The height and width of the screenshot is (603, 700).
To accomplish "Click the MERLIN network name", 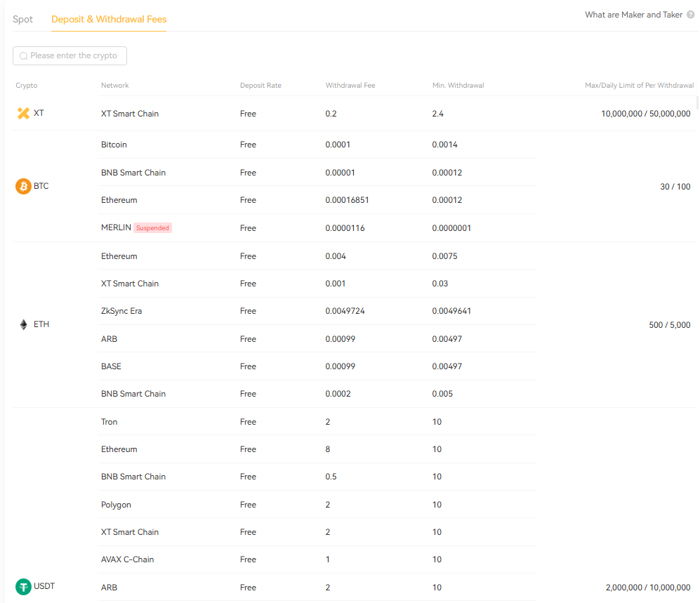I will click(x=116, y=227).
